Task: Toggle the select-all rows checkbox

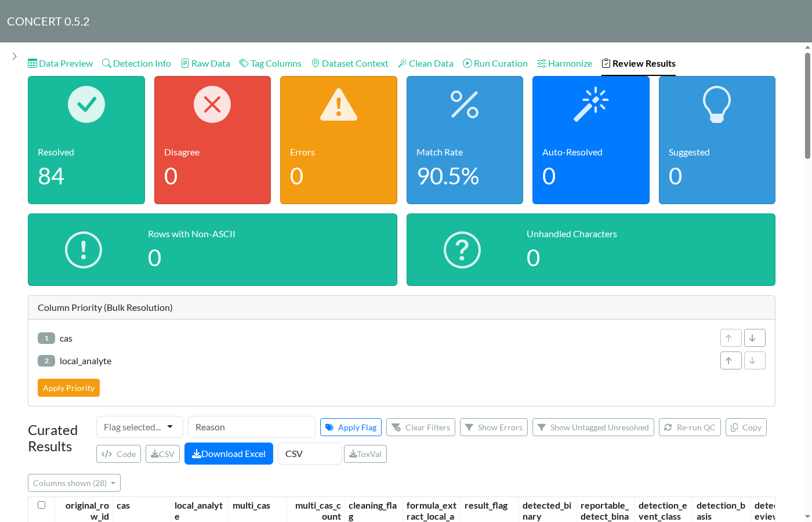Action: [x=42, y=505]
